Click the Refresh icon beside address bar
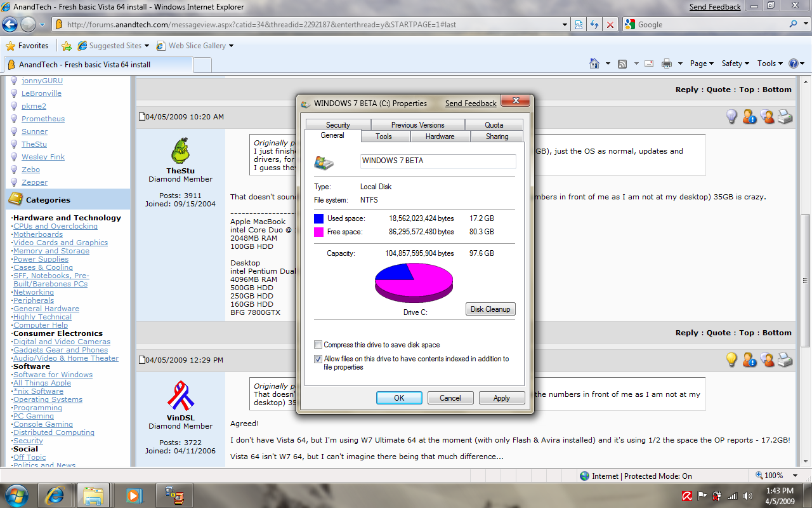 point(594,25)
